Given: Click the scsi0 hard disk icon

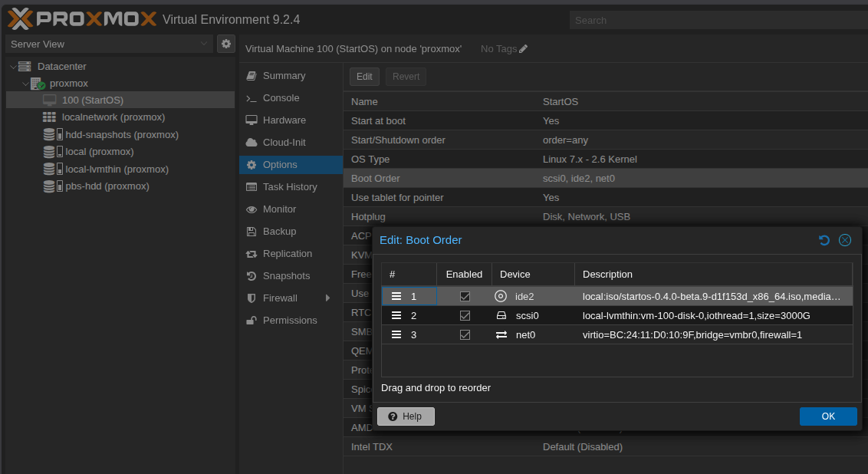Looking at the screenshot, I should tap(501, 316).
